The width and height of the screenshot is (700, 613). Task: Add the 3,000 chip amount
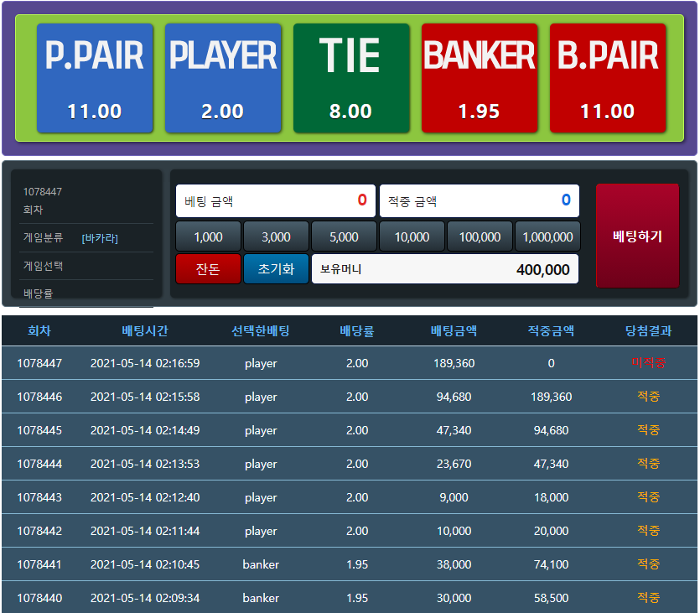coord(277,236)
